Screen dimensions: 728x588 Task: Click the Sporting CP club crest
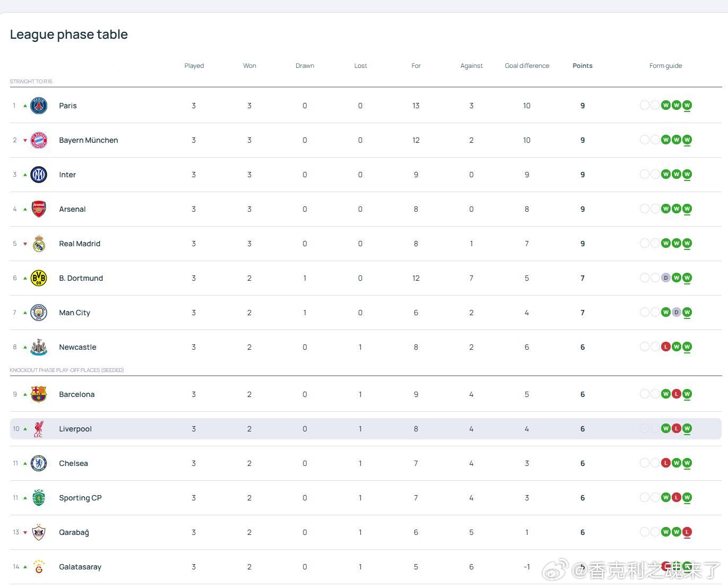coord(39,498)
